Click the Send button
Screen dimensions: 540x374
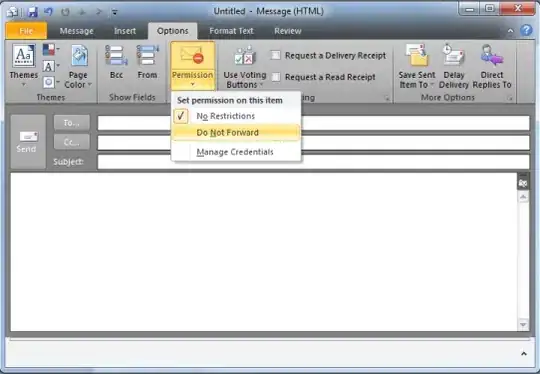[28, 142]
